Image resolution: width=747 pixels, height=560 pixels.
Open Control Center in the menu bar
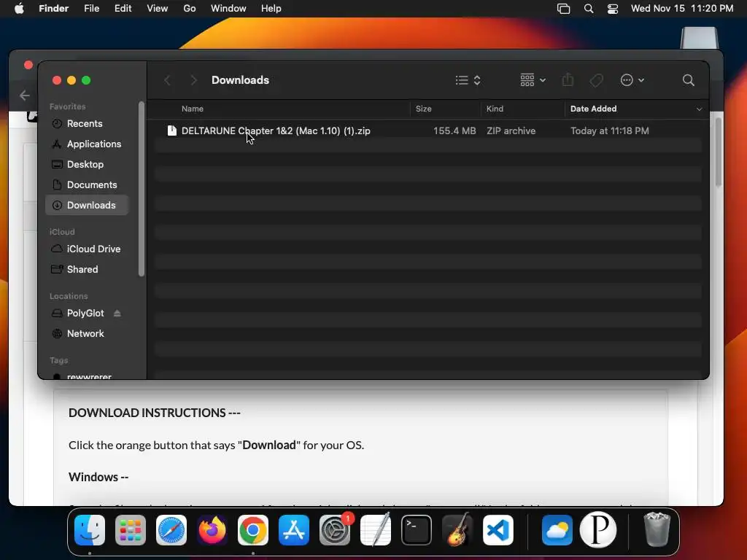coord(613,9)
